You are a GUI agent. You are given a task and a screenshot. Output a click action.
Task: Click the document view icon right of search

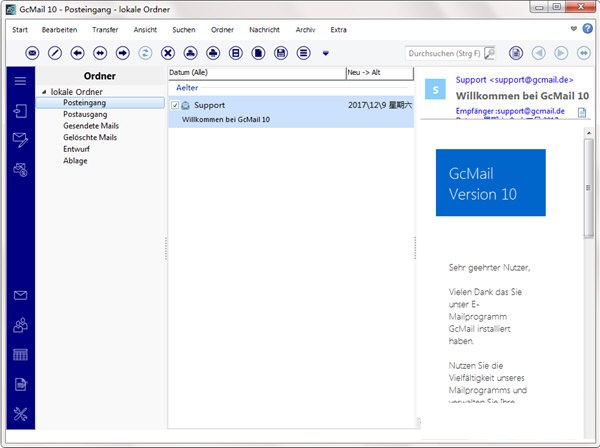click(x=516, y=53)
